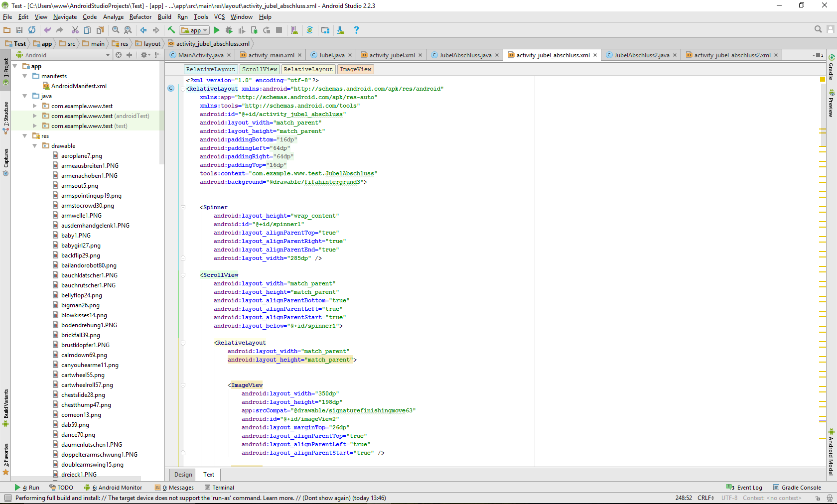Collapse the drawable folder in tree

(35, 146)
